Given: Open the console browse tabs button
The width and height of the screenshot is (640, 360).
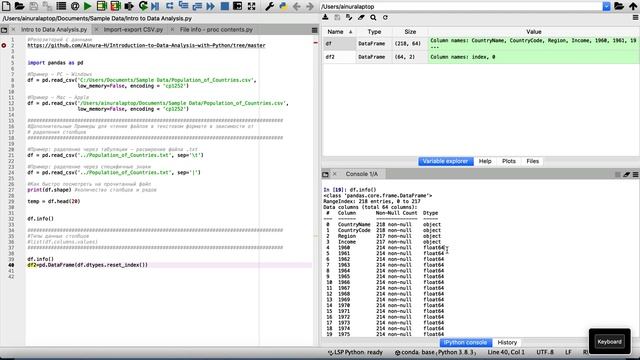Looking at the screenshot, I should (325, 174).
